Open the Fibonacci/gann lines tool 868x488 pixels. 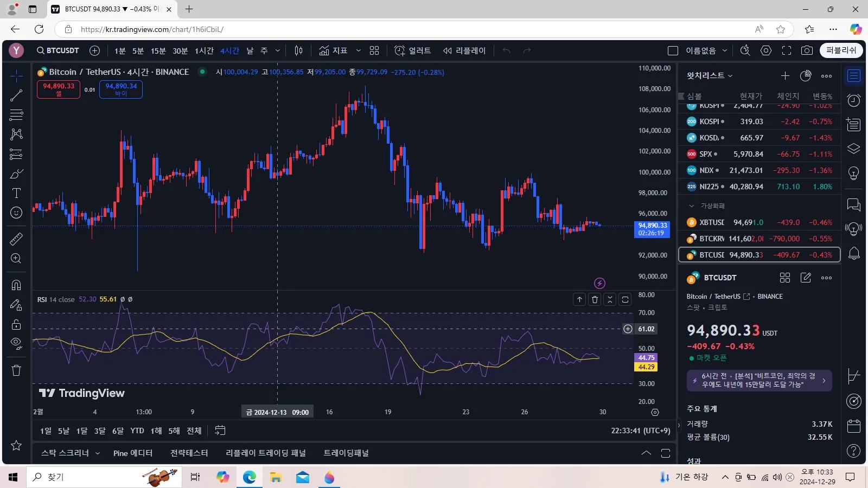pyautogui.click(x=16, y=115)
